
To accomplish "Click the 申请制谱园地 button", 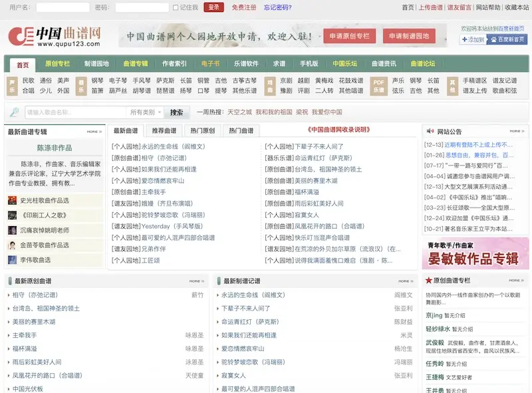I will point(409,36).
